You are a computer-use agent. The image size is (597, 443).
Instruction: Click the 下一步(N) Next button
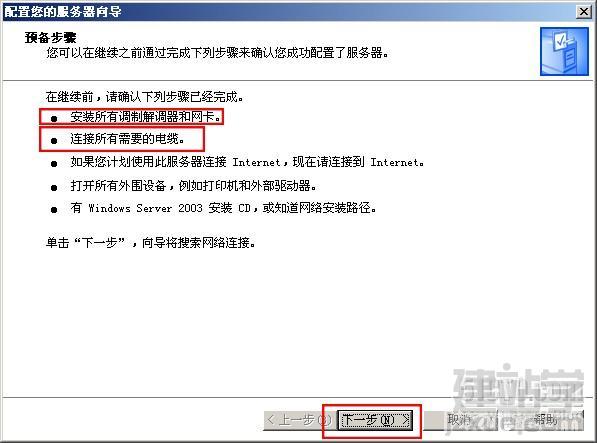pyautogui.click(x=375, y=420)
